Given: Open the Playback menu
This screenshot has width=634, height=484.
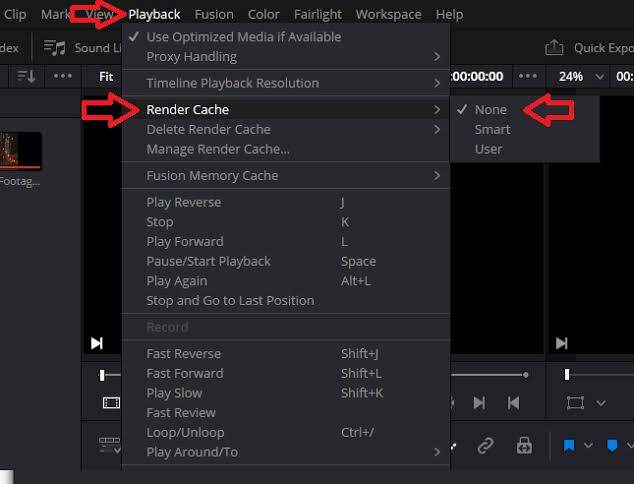Looking at the screenshot, I should (x=154, y=15).
